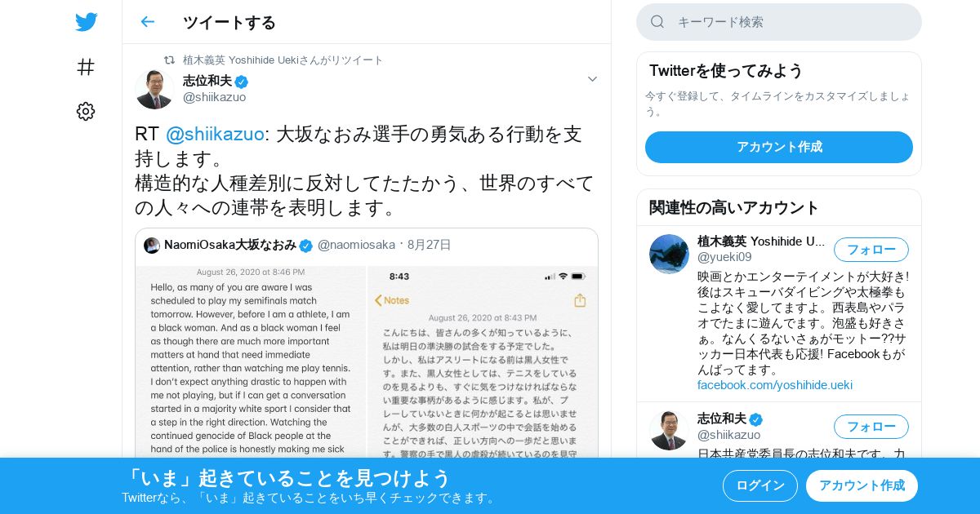
Task: Follow 植木義英 Yoshihide Ueki account
Action: tap(871, 250)
